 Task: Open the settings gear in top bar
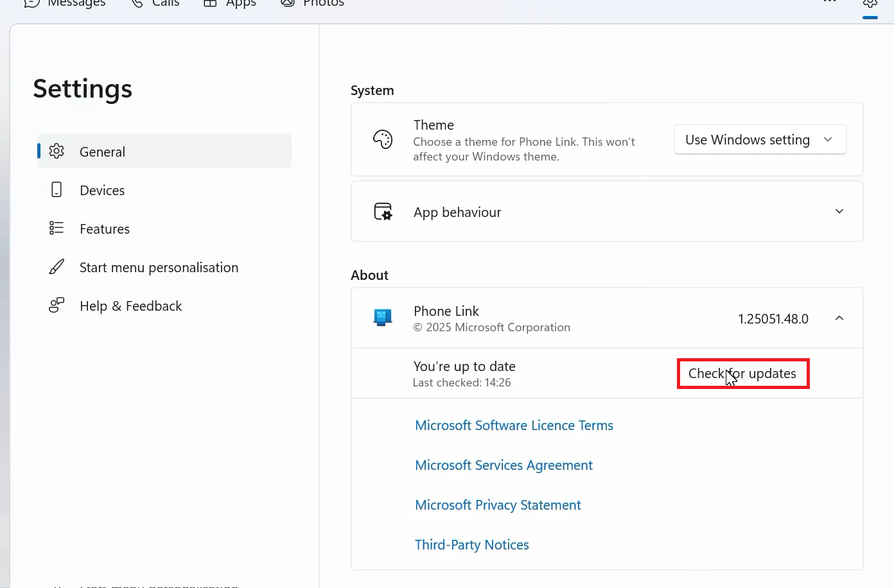870,3
